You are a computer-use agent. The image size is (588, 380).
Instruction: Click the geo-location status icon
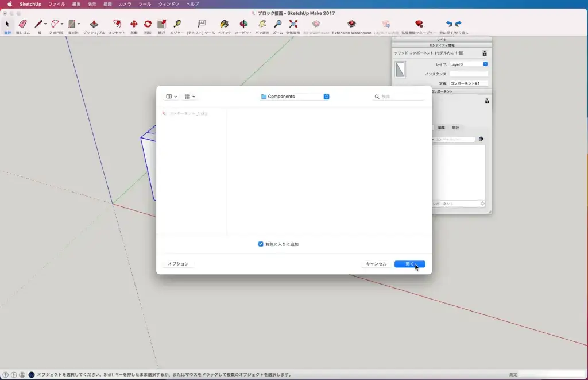pos(5,374)
